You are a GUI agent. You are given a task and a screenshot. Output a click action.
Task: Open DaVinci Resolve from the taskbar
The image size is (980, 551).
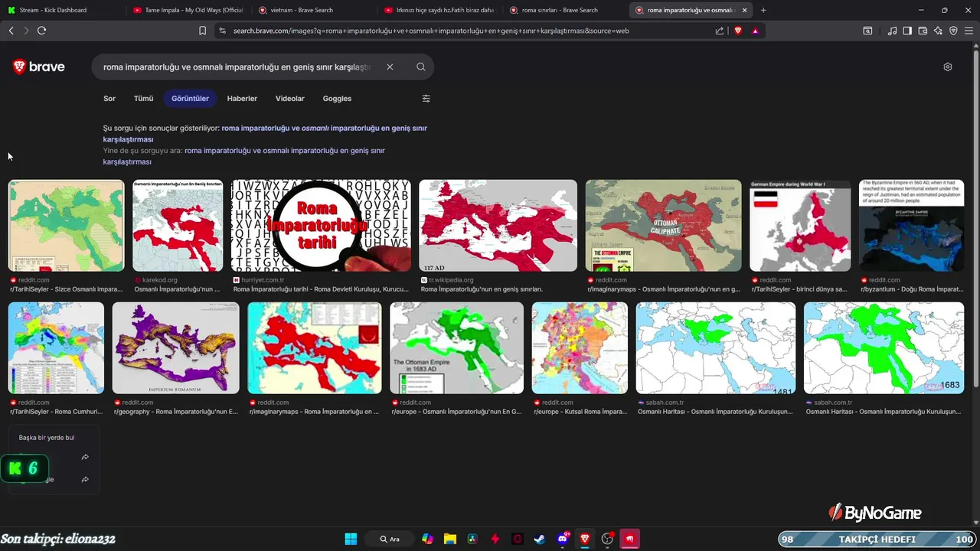click(x=472, y=539)
